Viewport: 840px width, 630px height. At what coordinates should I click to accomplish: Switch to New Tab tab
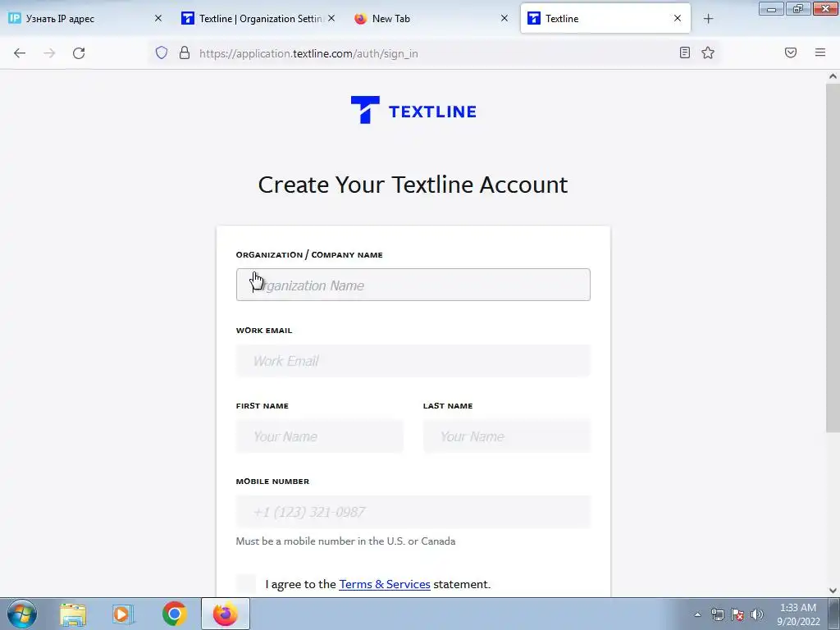431,18
